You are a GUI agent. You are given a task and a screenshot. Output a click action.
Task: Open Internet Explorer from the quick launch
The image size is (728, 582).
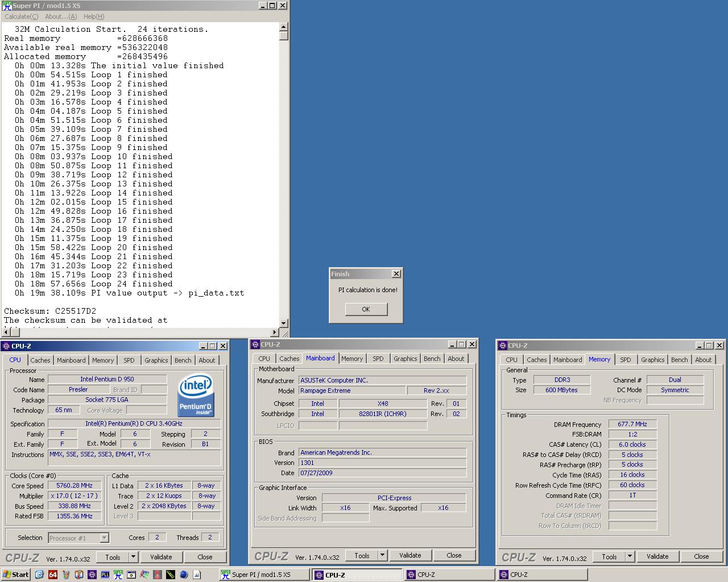[39, 575]
